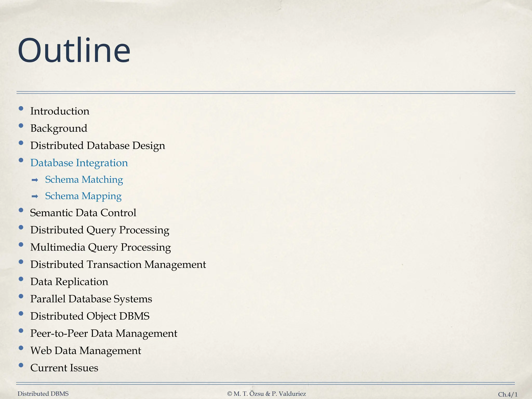Viewport: 532px width, 399px height.
Task: Select Distributed Object DBMS item
Action: coord(90,316)
